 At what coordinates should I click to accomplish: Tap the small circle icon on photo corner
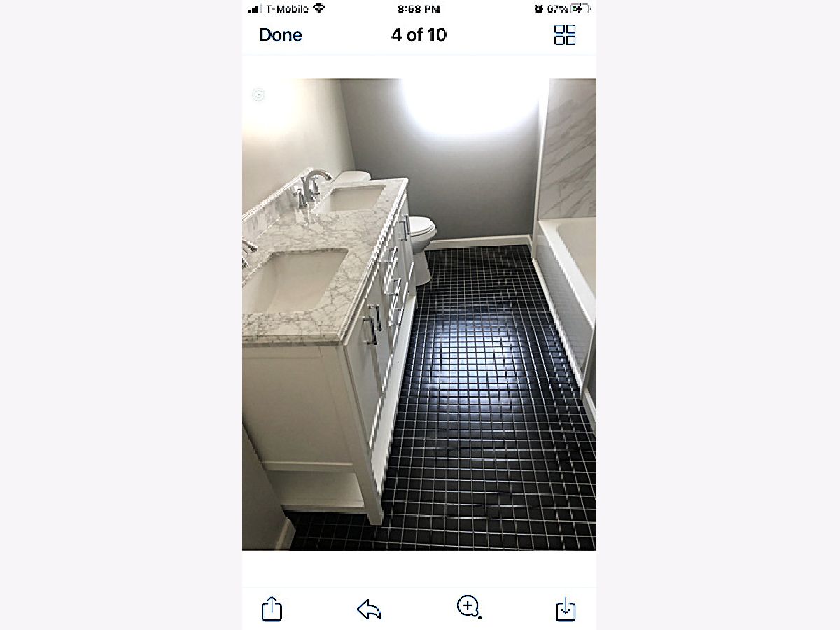258,95
